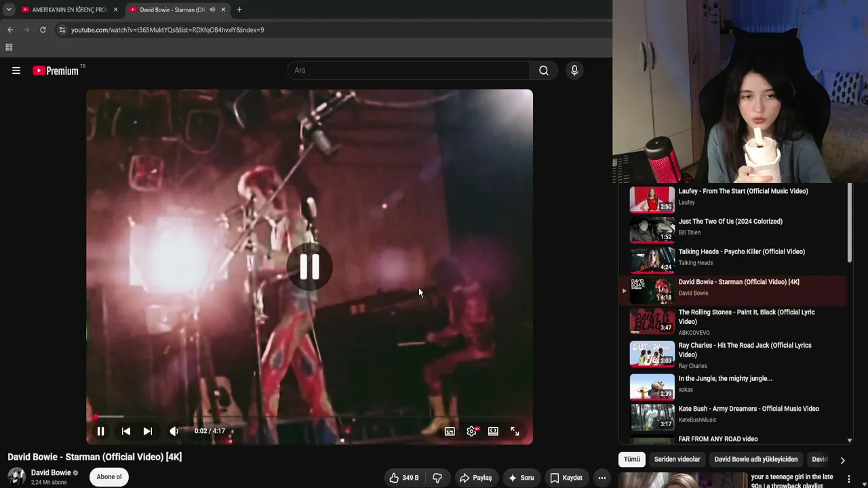This screenshot has width=868, height=488.
Task: Open the YouTube guide hamburger menu
Action: pyautogui.click(x=16, y=70)
